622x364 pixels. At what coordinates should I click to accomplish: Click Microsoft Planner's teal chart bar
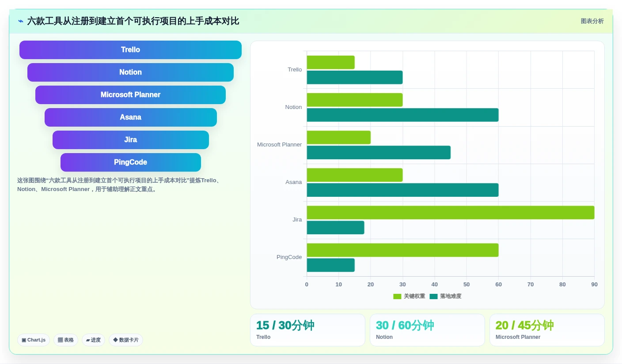coord(379,152)
